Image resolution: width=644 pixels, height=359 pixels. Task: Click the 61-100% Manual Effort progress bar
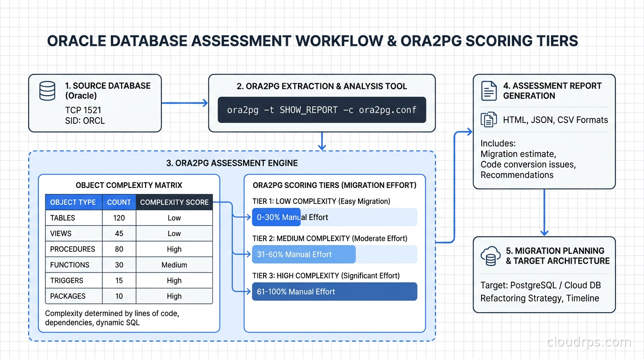tap(335, 291)
